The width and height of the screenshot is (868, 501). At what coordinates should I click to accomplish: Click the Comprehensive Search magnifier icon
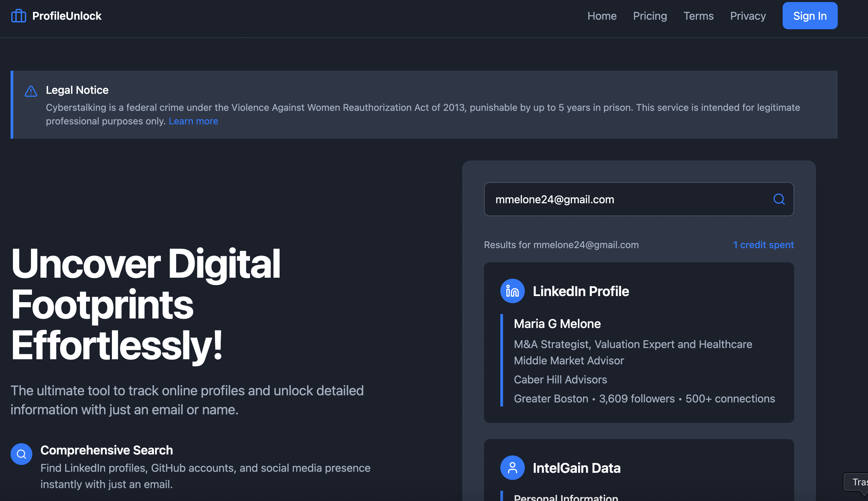pyautogui.click(x=21, y=454)
